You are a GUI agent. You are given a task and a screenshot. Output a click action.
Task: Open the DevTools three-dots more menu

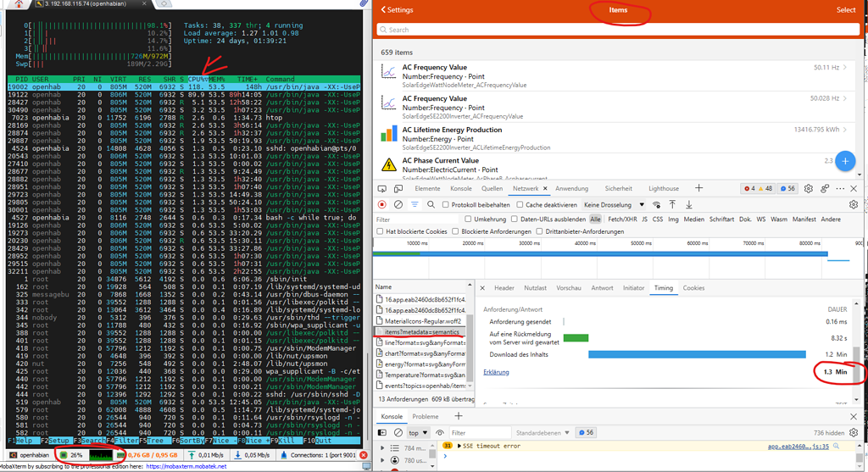pyautogui.click(x=840, y=189)
